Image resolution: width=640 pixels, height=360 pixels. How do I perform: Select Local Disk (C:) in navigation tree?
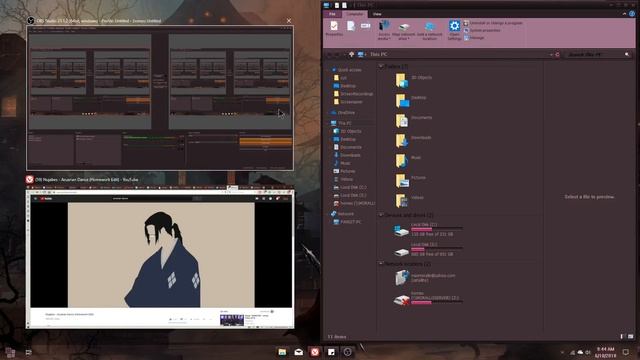pyautogui.click(x=350, y=187)
